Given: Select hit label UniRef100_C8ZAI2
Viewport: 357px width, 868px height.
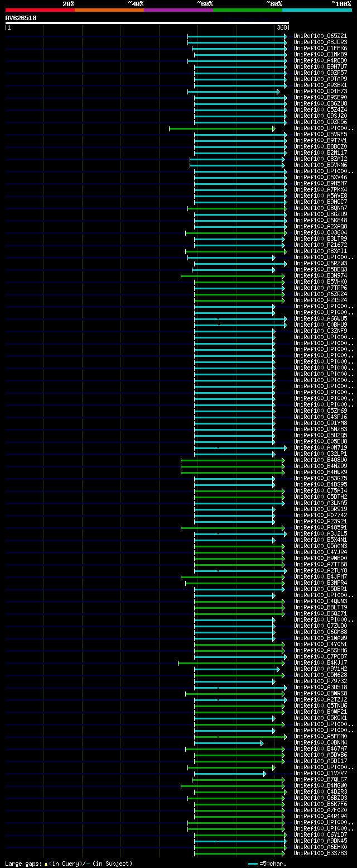Looking at the screenshot, I should coord(320,159).
